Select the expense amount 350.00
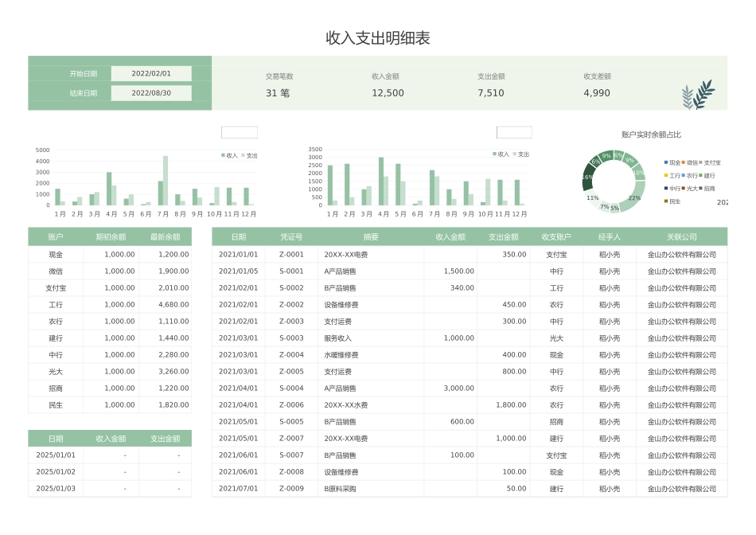756x535 pixels. click(x=504, y=255)
